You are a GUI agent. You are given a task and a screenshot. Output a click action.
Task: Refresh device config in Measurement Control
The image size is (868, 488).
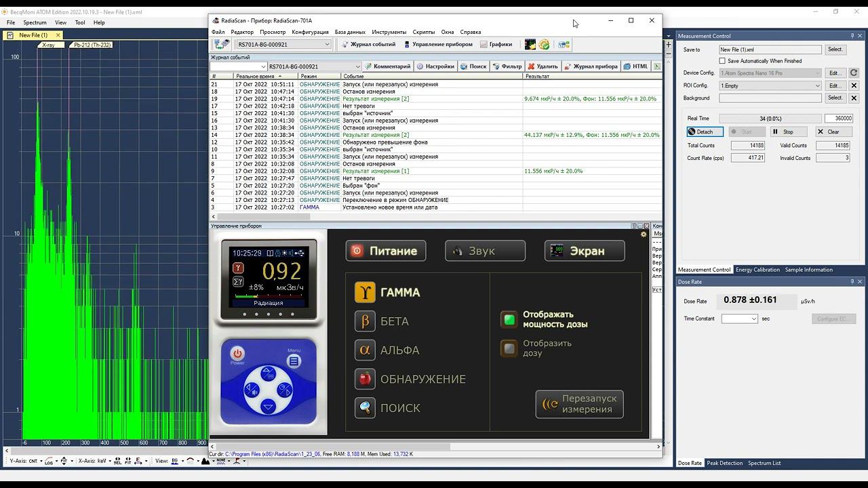point(854,73)
